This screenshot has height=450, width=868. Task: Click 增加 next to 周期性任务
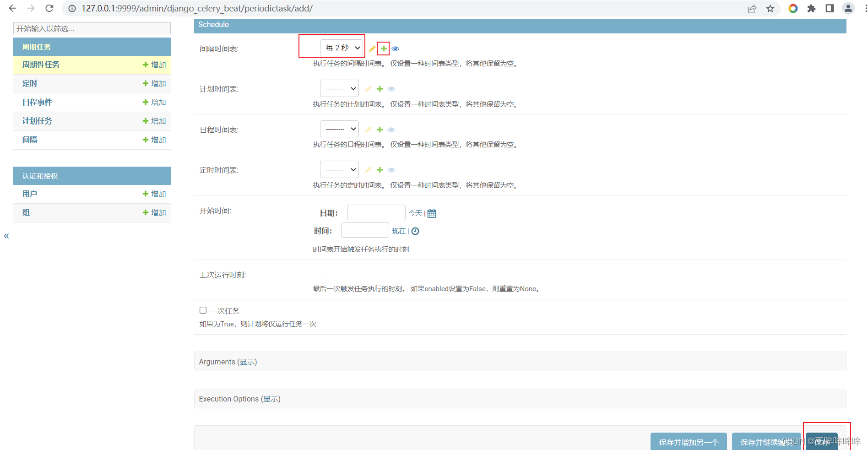154,65
